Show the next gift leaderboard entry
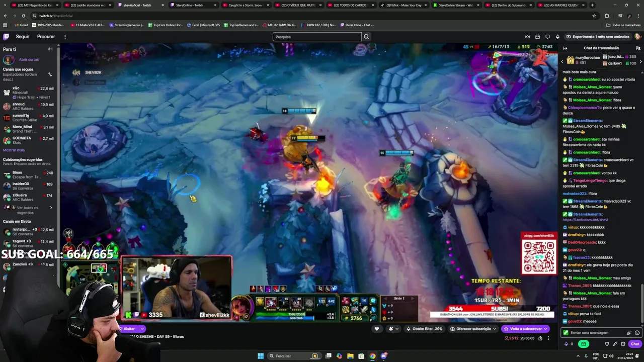Image resolution: width=644 pixels, height=362 pixels. coord(640,61)
